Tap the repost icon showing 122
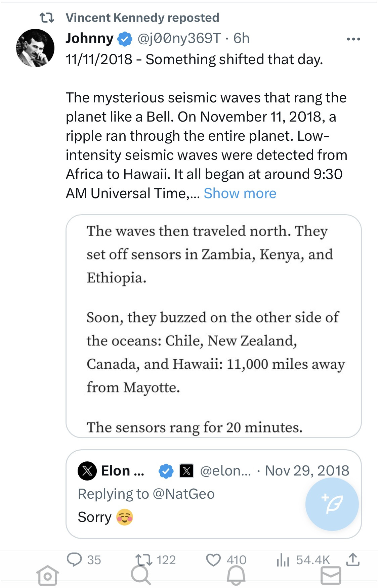This screenshot has width=378, height=588. (144, 559)
